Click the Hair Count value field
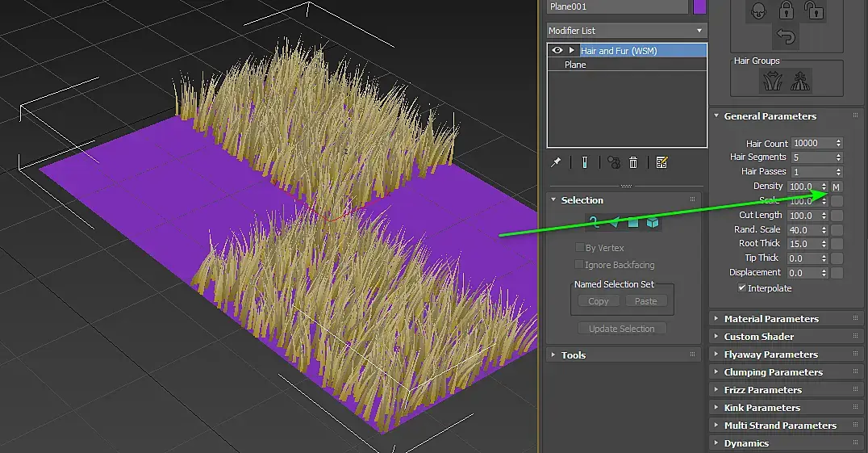The height and width of the screenshot is (453, 868). pyautogui.click(x=812, y=143)
